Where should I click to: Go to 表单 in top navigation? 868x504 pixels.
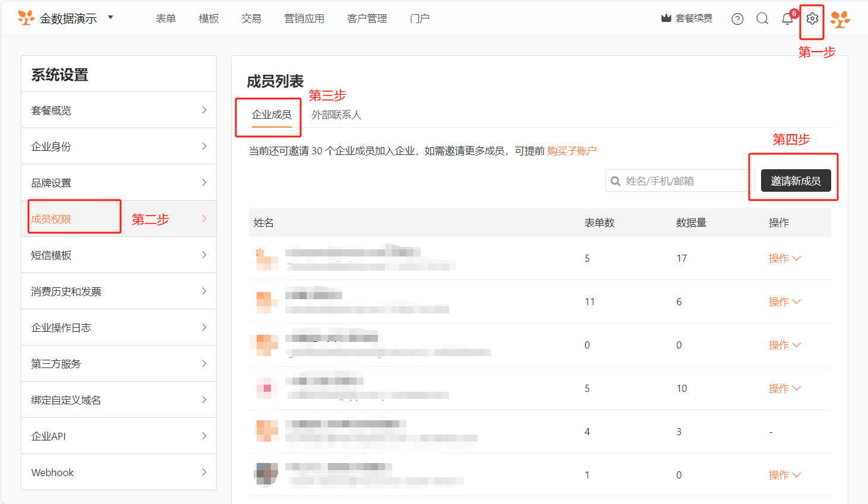166,18
